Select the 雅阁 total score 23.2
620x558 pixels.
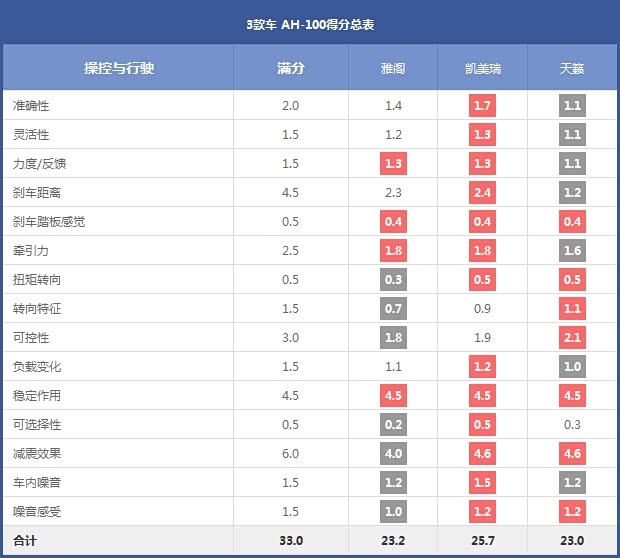[x=393, y=541]
